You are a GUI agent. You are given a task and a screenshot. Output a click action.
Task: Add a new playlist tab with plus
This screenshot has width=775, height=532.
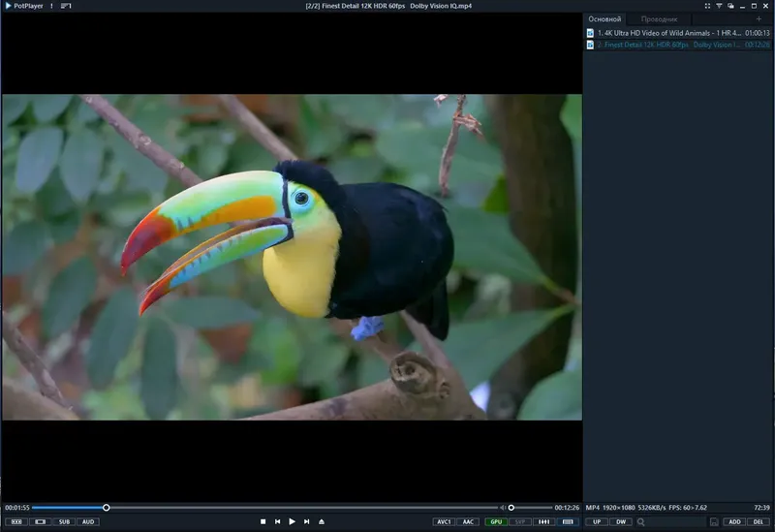coord(759,18)
